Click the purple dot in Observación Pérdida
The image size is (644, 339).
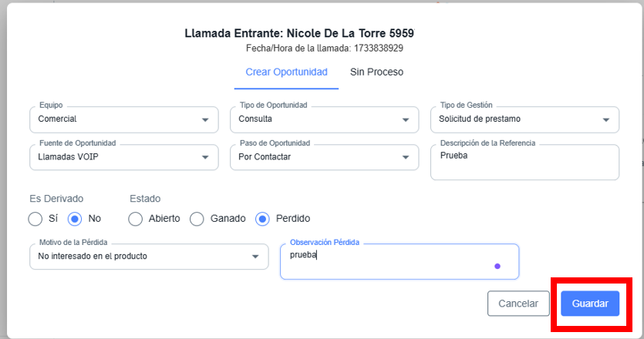point(497,266)
